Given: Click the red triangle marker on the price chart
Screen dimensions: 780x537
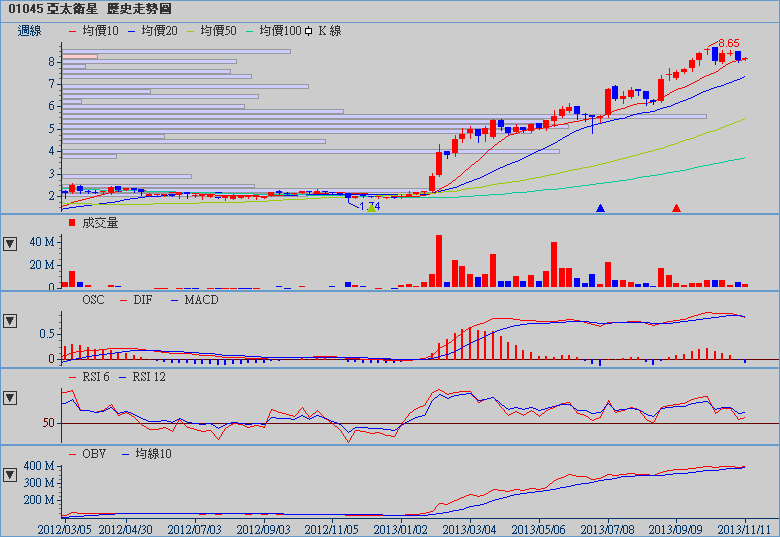Looking at the screenshot, I should [x=677, y=208].
